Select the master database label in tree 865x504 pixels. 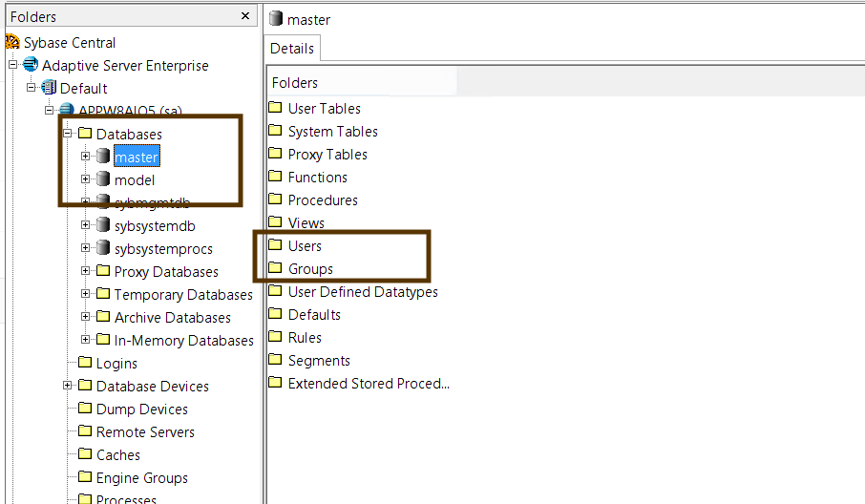[137, 157]
